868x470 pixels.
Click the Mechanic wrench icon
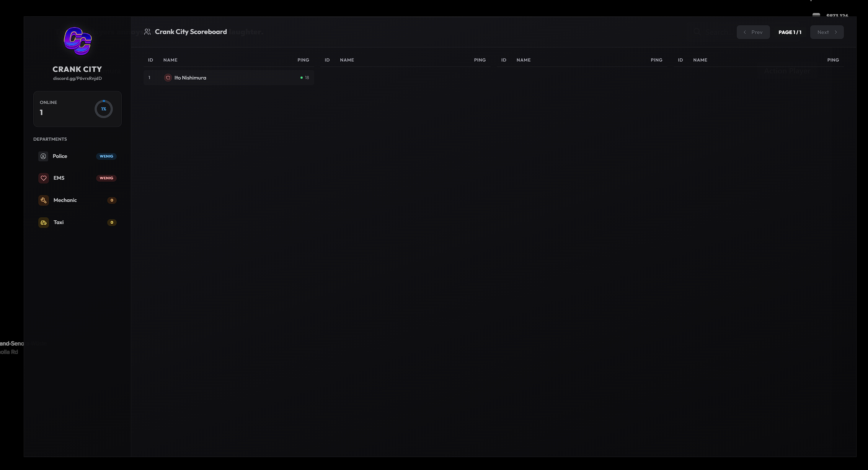[44, 200]
